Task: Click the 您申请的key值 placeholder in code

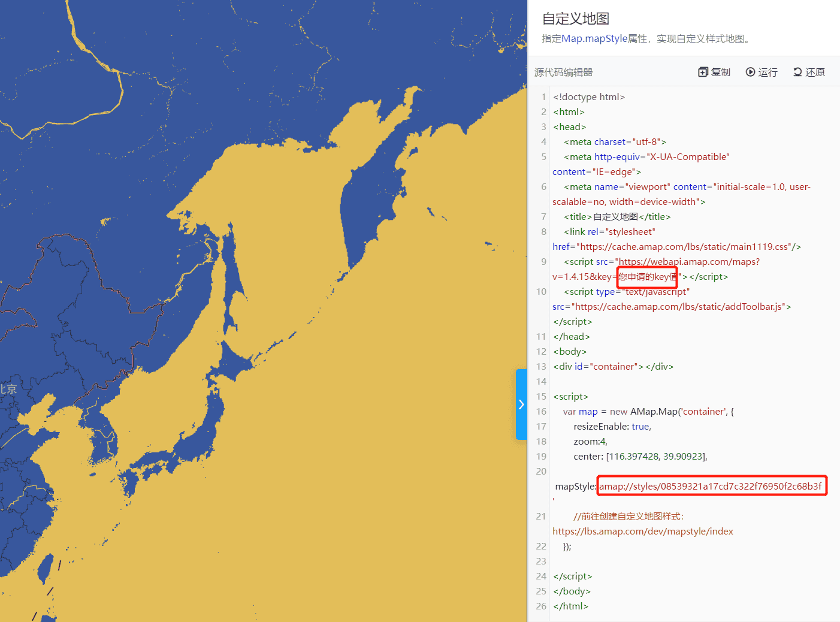Action: pos(647,276)
